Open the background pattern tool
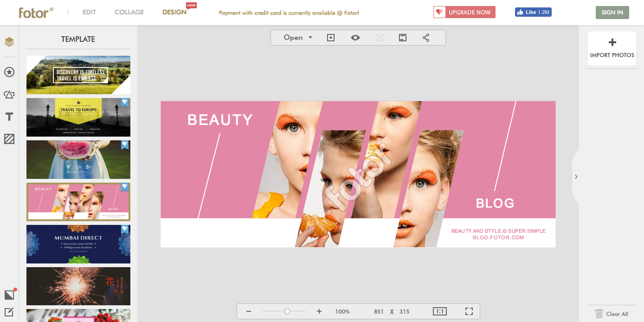This screenshot has width=644, height=322. (x=9, y=139)
